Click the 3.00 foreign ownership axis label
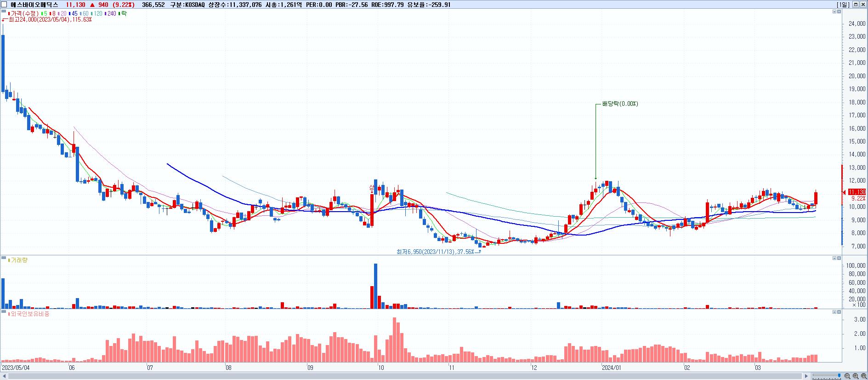Viewport: 868px width, 380px height. pos(860,319)
